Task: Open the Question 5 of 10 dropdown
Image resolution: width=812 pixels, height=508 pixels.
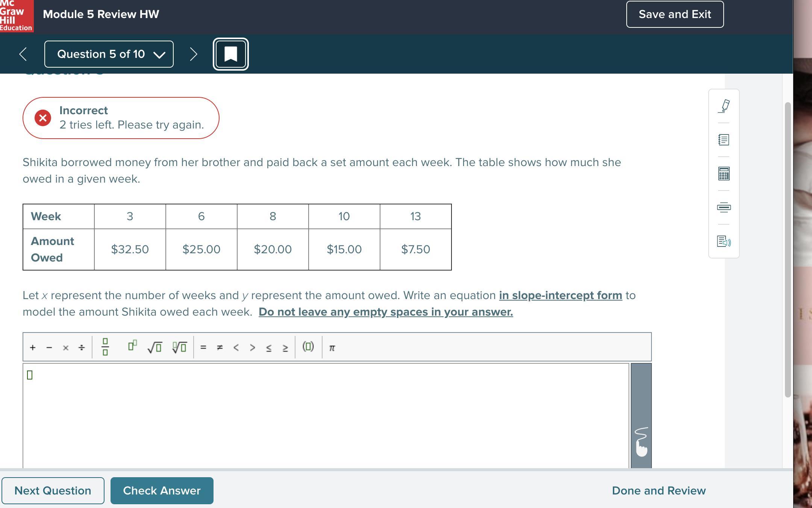Action: [x=109, y=54]
